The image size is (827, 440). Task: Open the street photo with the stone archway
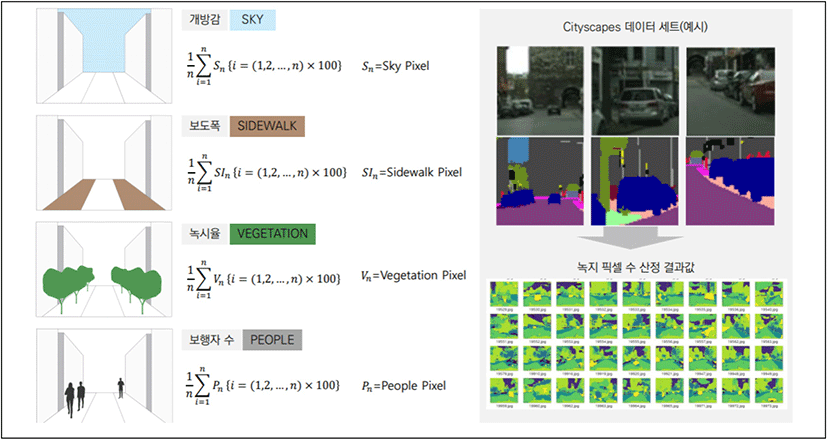click(540, 90)
